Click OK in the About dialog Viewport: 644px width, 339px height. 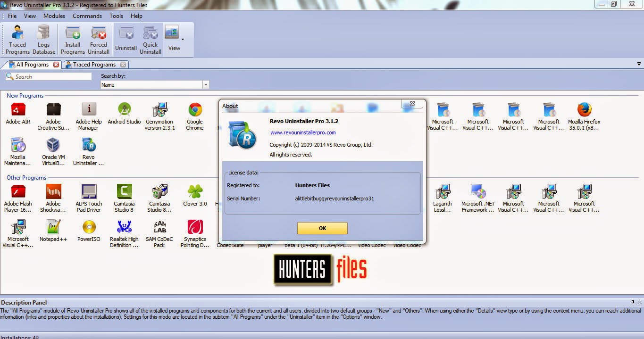pyautogui.click(x=322, y=228)
